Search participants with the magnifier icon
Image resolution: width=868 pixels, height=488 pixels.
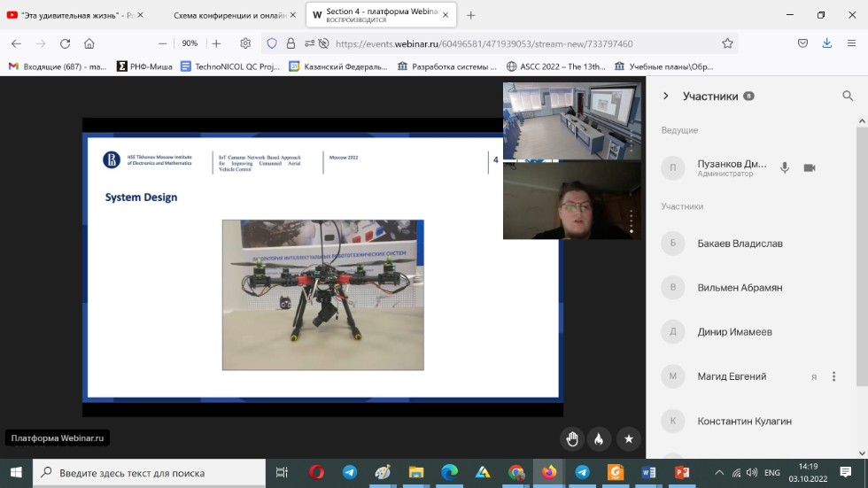(x=848, y=97)
